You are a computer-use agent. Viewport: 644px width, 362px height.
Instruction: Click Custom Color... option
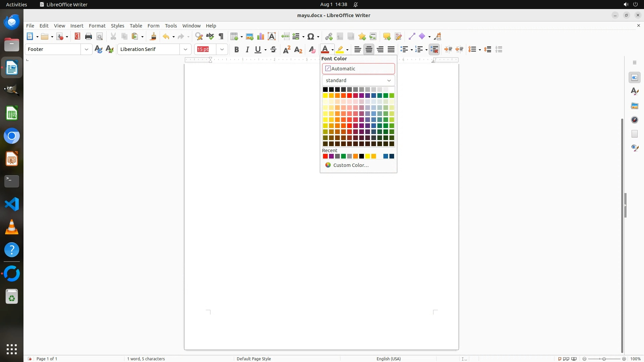click(x=351, y=165)
